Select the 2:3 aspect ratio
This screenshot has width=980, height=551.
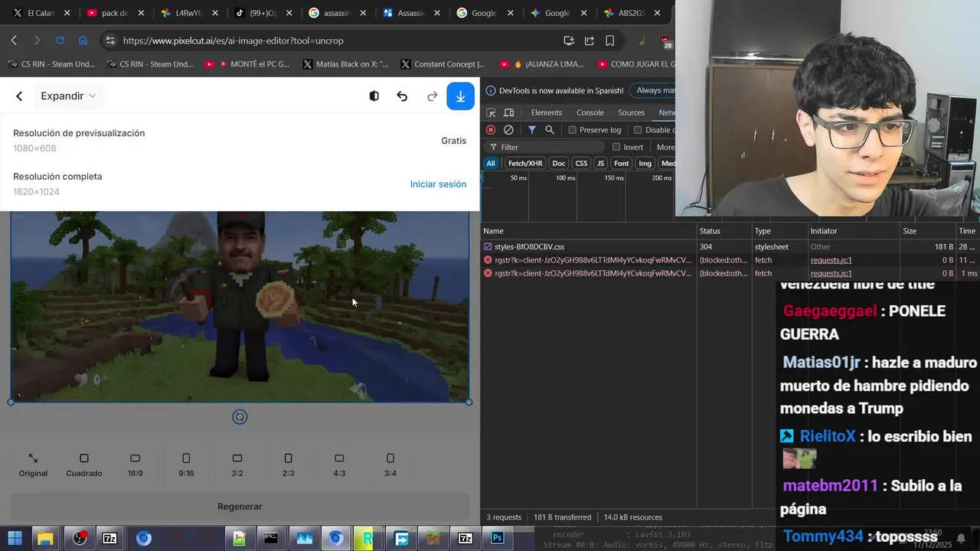click(288, 465)
